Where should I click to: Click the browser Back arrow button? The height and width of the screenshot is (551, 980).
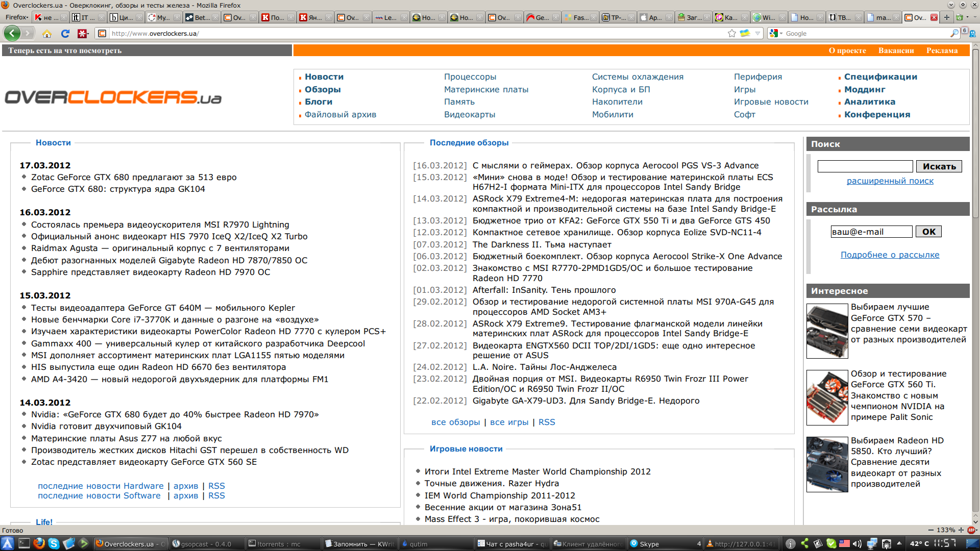tap(12, 33)
